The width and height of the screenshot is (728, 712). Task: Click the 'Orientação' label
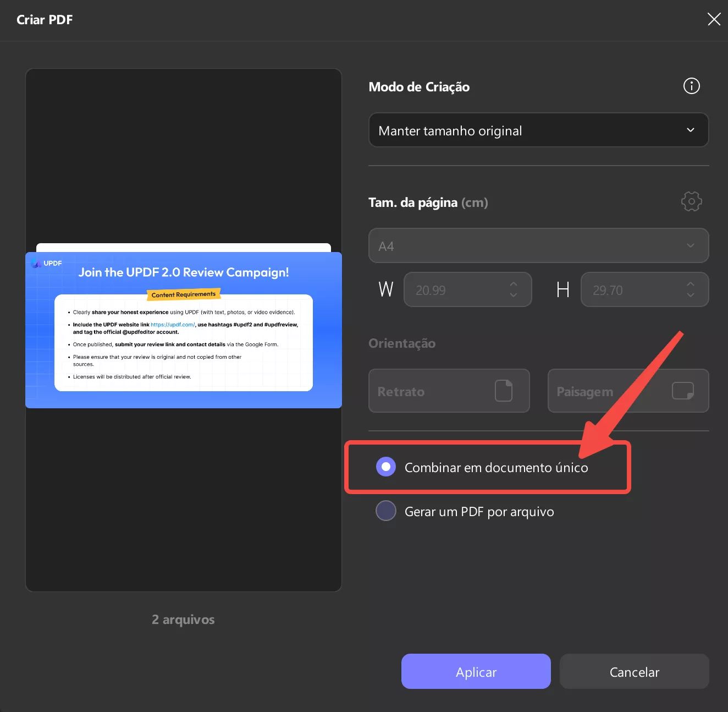[x=402, y=343]
